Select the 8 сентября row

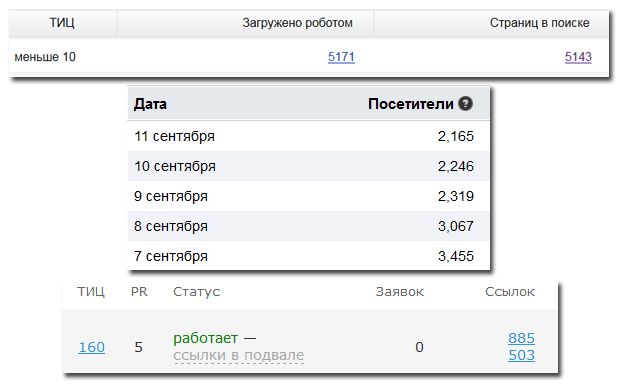pyautogui.click(x=308, y=226)
